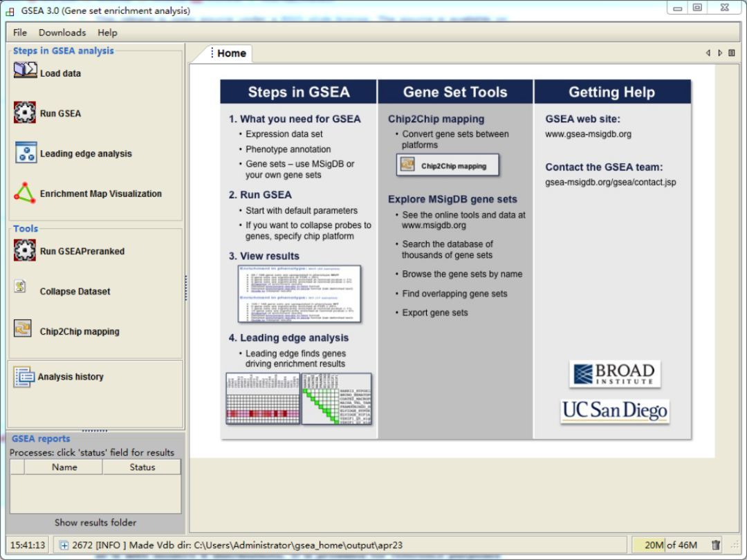Open the Collapse Dataset icon
Image resolution: width=747 pixels, height=560 pixels.
[20, 286]
